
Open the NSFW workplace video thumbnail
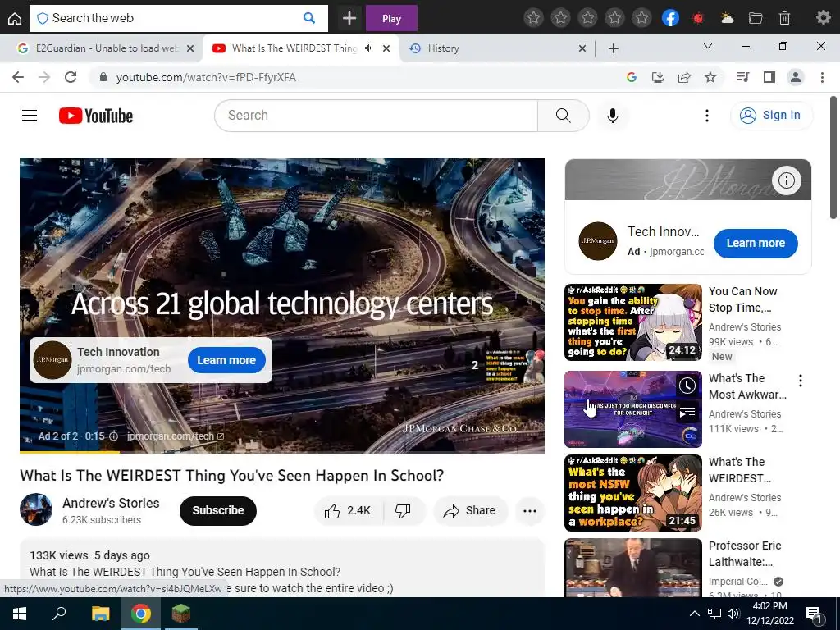coord(632,492)
